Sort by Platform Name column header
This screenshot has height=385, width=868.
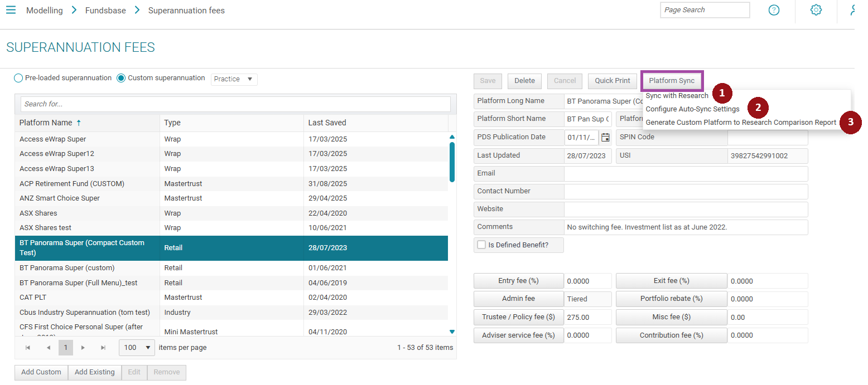[x=46, y=123]
